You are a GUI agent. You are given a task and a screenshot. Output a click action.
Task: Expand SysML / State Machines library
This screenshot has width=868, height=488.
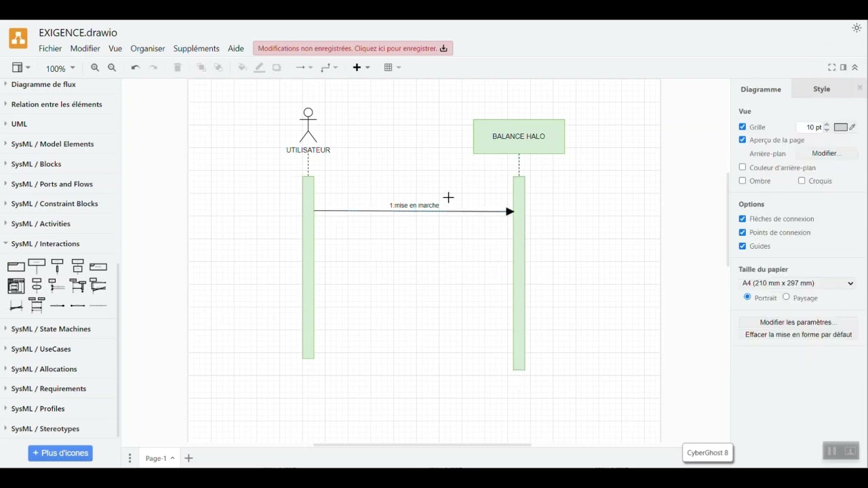(x=50, y=329)
